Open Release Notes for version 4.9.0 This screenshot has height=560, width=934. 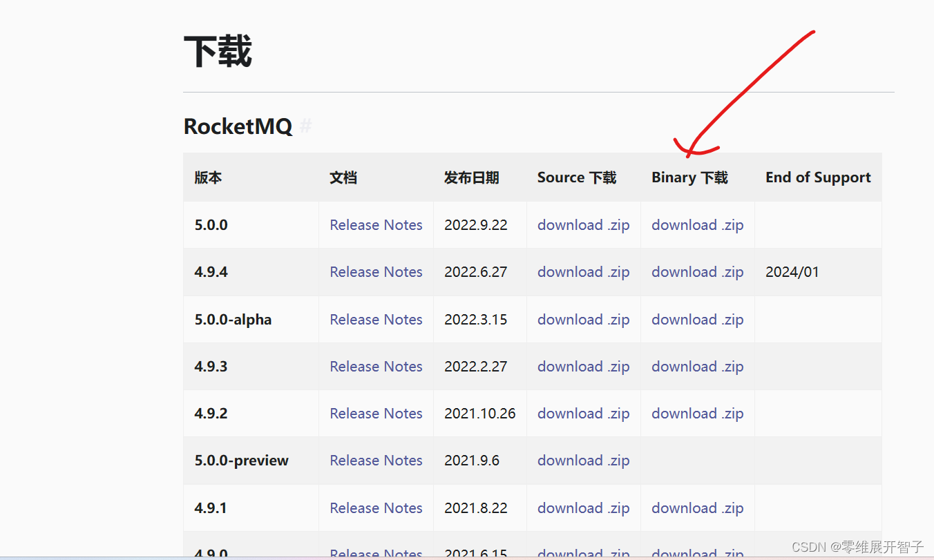point(376,552)
